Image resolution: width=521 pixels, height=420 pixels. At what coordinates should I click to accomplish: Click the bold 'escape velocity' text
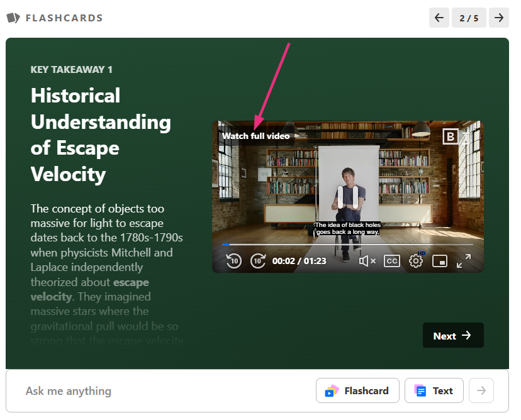tap(90, 289)
